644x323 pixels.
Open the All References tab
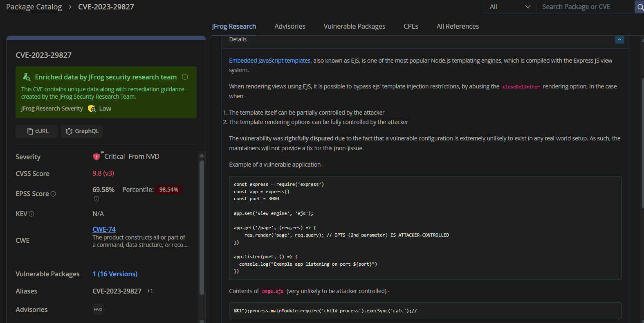click(x=458, y=27)
